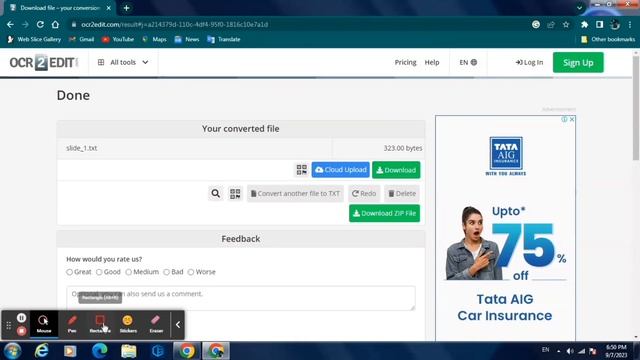Open a new browser tab
640x360 pixels.
pyautogui.click(x=127, y=8)
